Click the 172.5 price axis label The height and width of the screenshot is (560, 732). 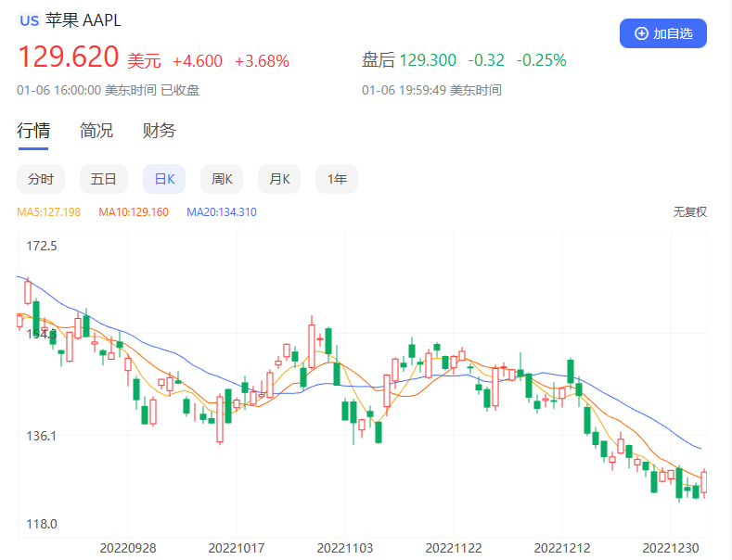click(x=42, y=246)
